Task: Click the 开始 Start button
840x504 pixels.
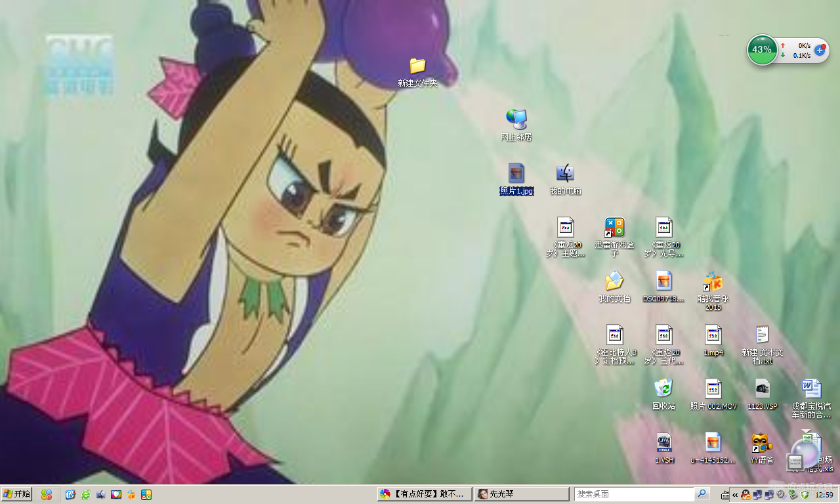Action: pos(17,494)
